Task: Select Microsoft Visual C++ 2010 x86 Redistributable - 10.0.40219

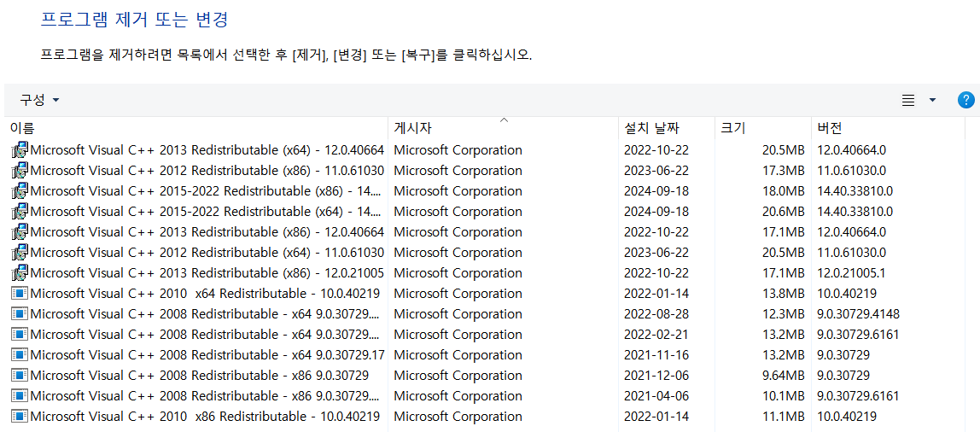Action: tap(205, 417)
